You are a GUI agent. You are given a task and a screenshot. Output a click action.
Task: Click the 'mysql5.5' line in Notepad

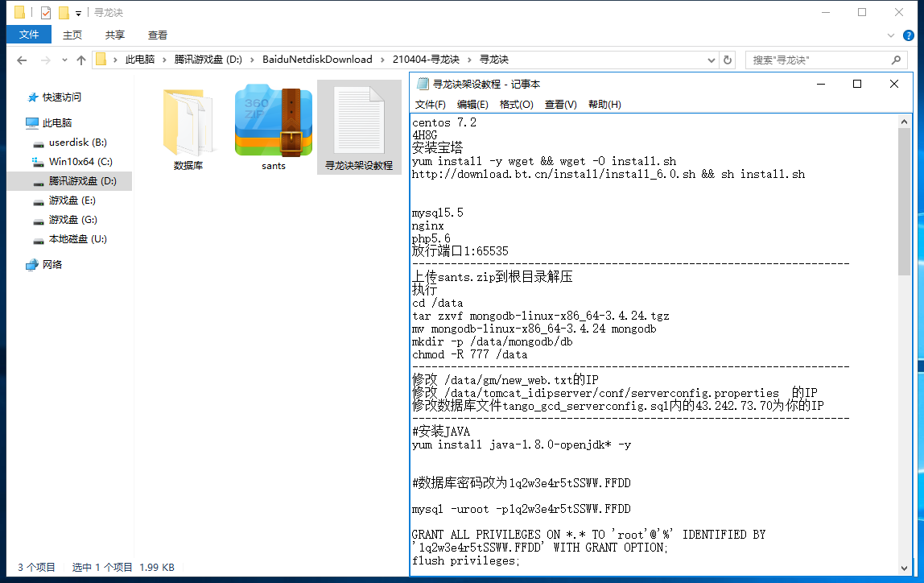point(437,213)
